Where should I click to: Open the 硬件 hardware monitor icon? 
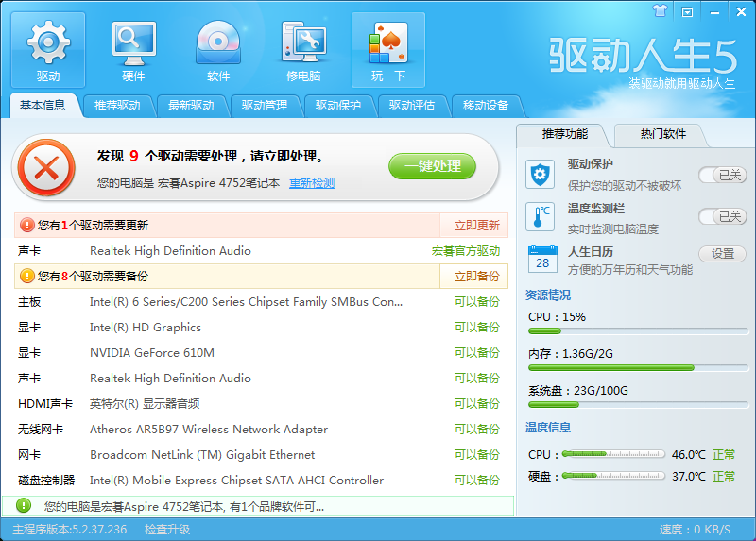click(133, 50)
